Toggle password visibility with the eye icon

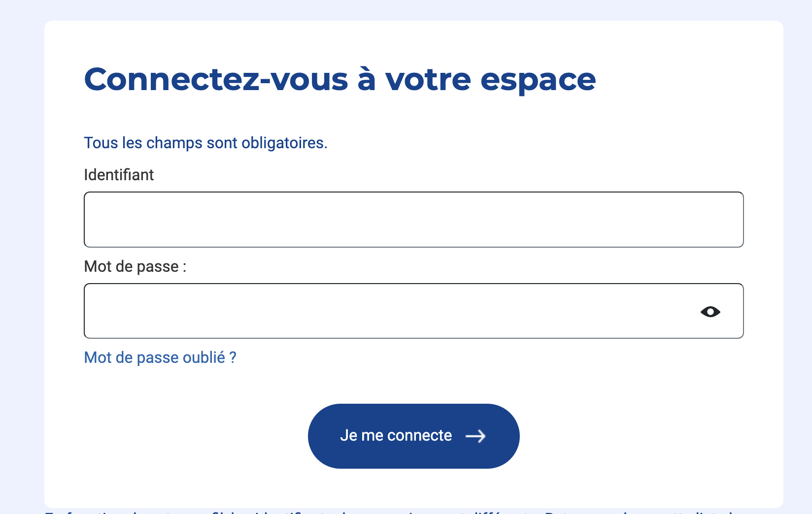tap(710, 311)
